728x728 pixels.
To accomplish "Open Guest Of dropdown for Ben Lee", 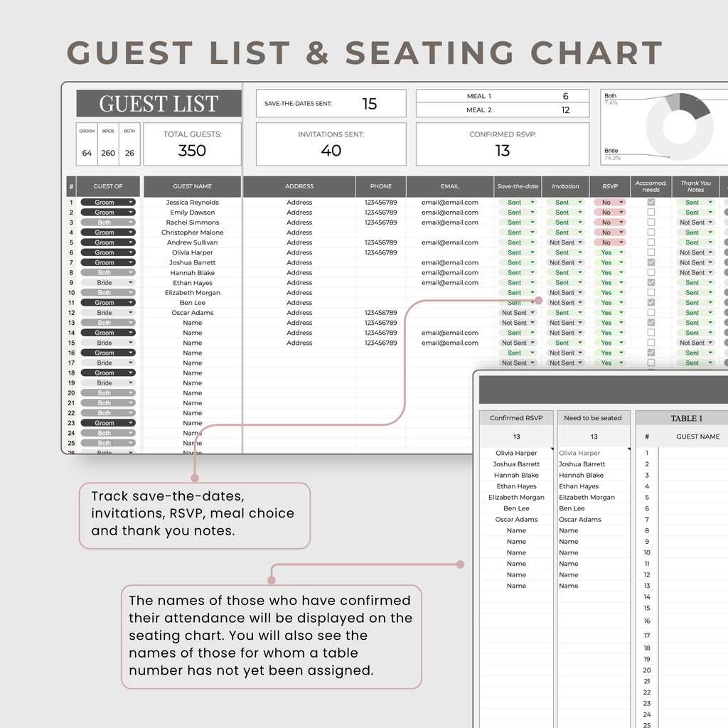I will [108, 303].
